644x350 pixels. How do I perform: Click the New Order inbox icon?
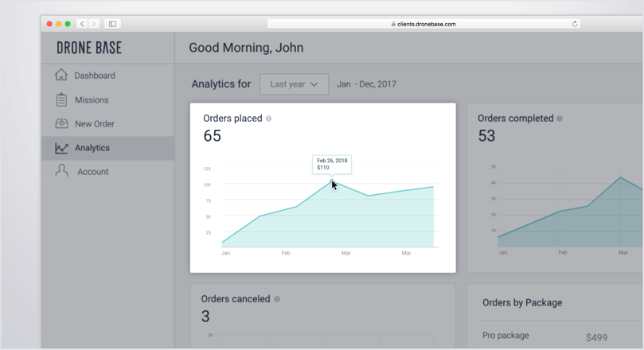[x=61, y=123]
